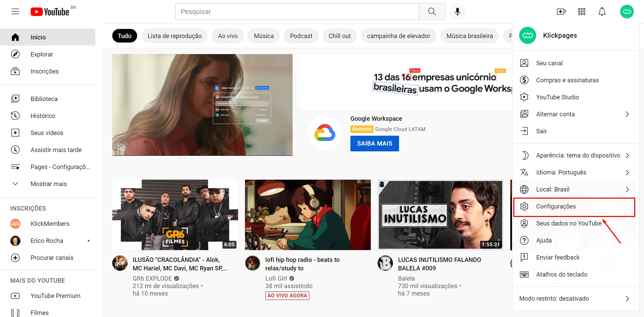Expand Mostrar mais in the sidebar
This screenshot has width=644, height=317.
point(48,184)
